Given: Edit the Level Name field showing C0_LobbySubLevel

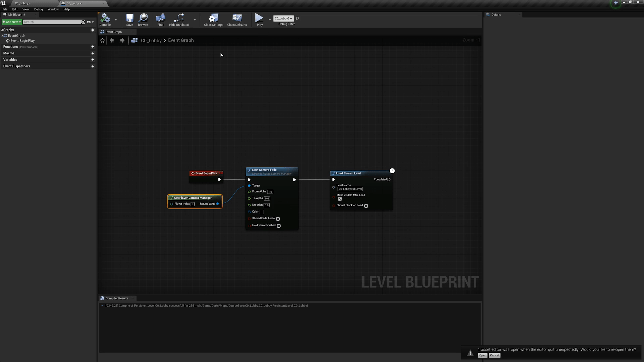Looking at the screenshot, I should tap(350, 189).
